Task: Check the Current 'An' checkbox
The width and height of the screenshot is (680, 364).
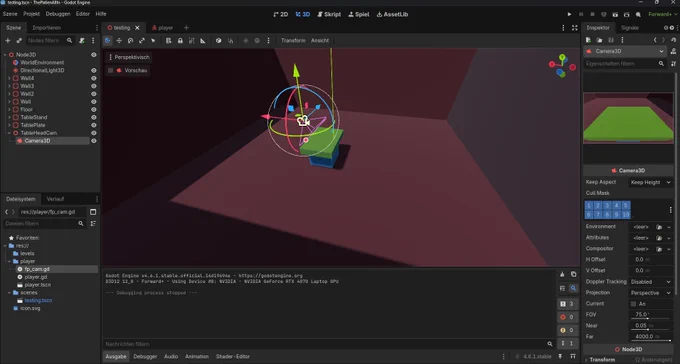Action: coord(634,304)
